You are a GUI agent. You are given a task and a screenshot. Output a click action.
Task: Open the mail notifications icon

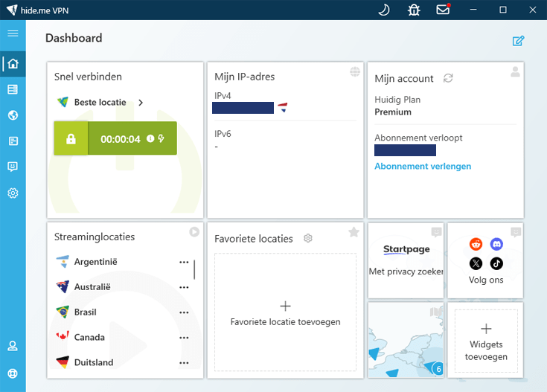coord(443,10)
